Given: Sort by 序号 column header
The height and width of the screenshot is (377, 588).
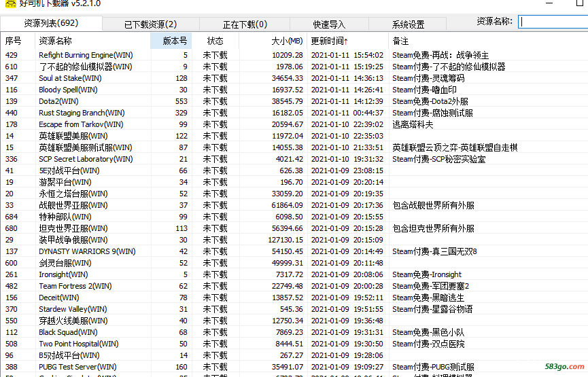Looking at the screenshot, I should point(18,41).
